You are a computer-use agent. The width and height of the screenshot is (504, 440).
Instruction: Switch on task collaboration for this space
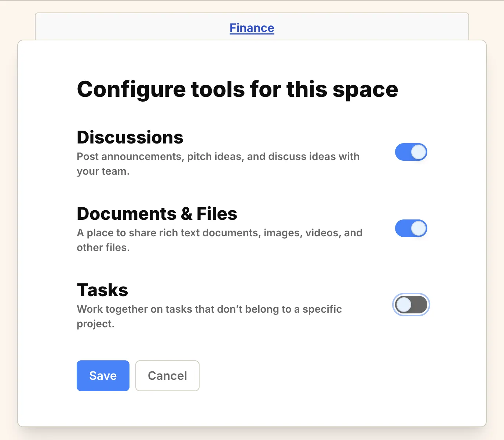(411, 305)
